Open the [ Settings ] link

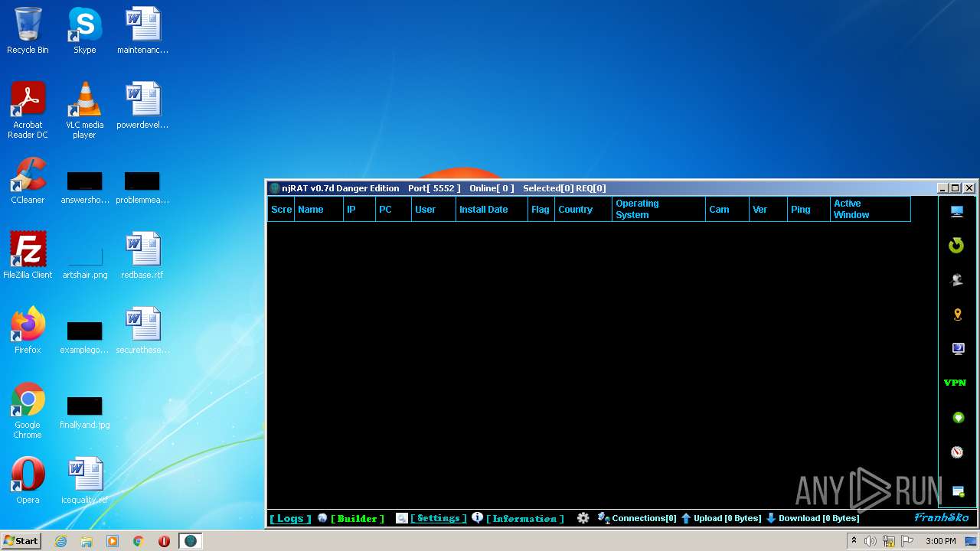click(439, 519)
